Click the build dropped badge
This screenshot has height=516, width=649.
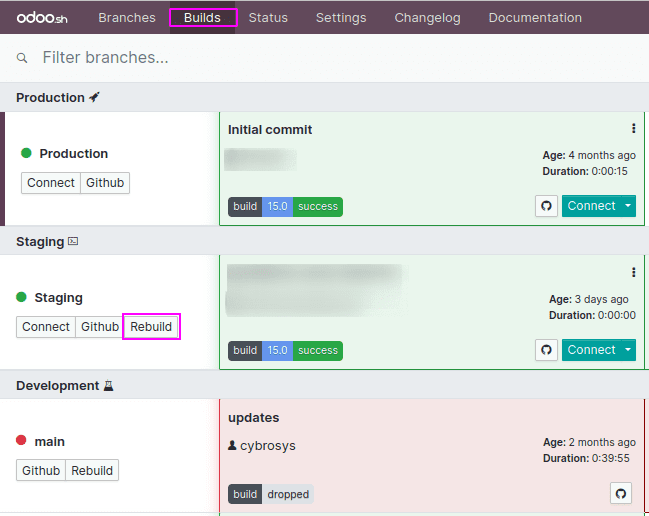[271, 494]
